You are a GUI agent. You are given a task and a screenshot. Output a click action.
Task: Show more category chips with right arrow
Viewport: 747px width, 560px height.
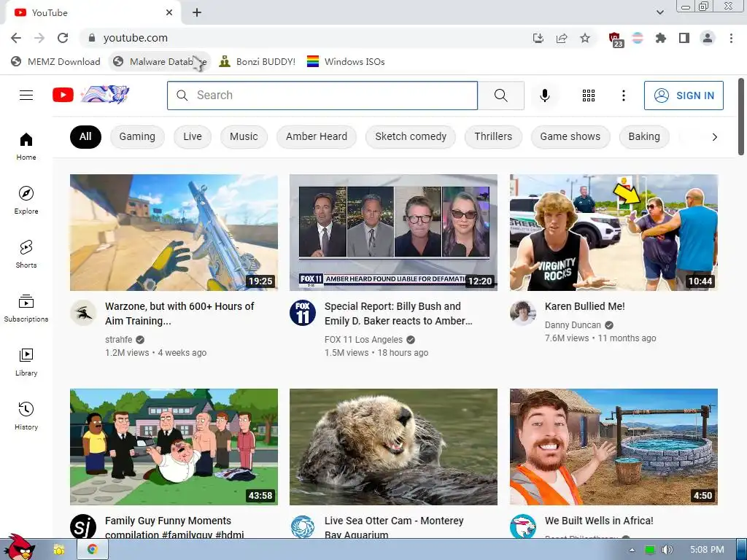[x=714, y=137]
